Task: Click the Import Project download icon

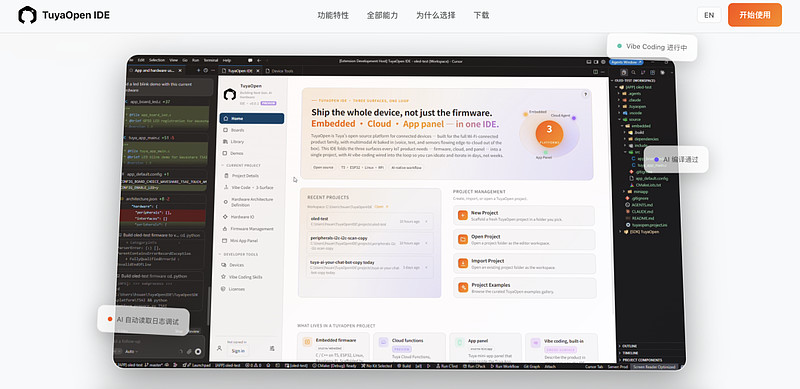Action: pos(463,263)
